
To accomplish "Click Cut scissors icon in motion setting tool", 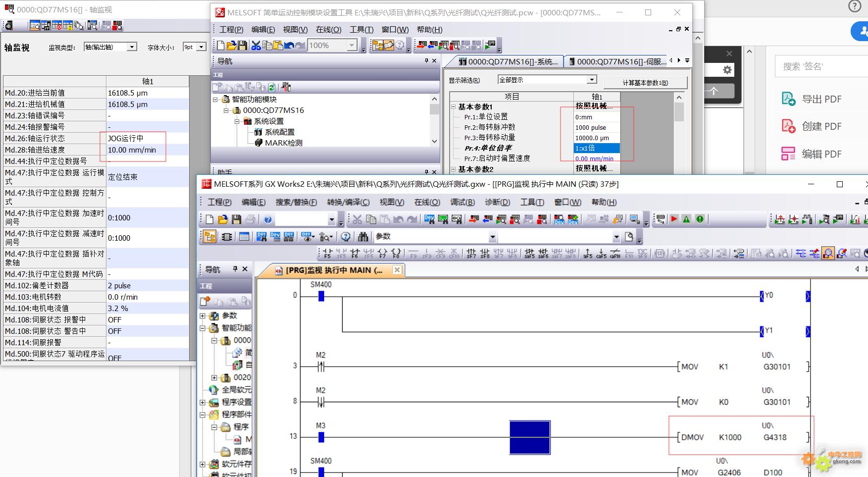I will pos(256,46).
